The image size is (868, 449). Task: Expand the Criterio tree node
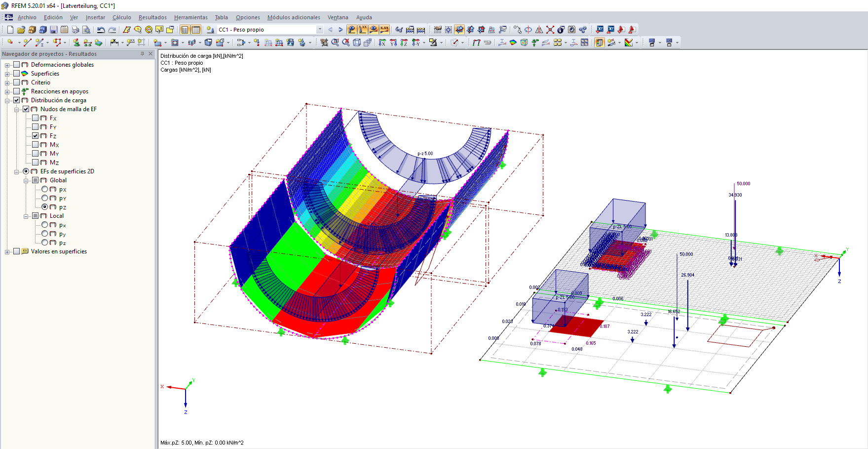(x=7, y=83)
